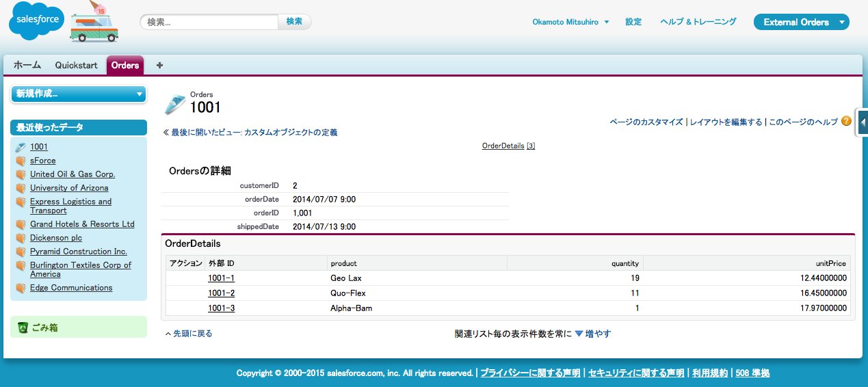
Task: Open the 新規作成 dropdown menu
Action: (79, 94)
